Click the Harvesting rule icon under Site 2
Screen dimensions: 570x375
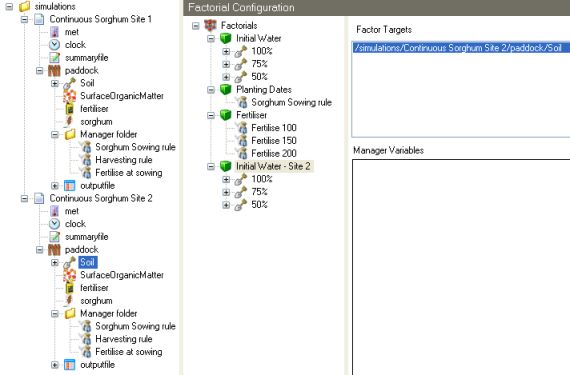[x=87, y=339]
